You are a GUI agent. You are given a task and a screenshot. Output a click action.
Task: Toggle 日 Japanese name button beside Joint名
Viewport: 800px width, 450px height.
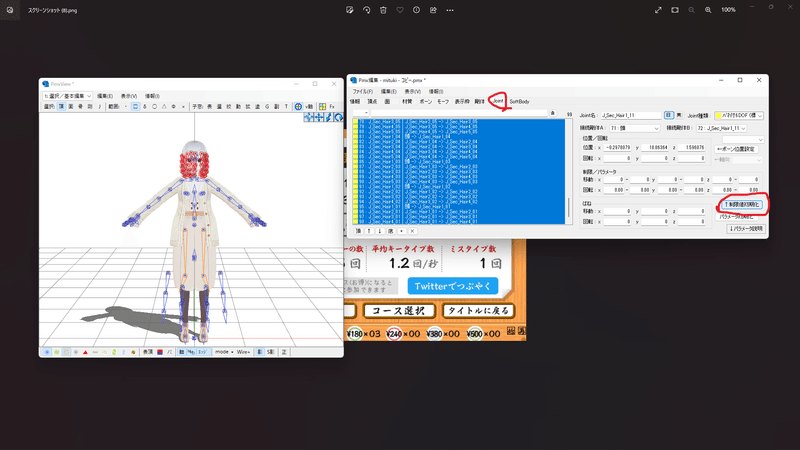click(x=669, y=115)
